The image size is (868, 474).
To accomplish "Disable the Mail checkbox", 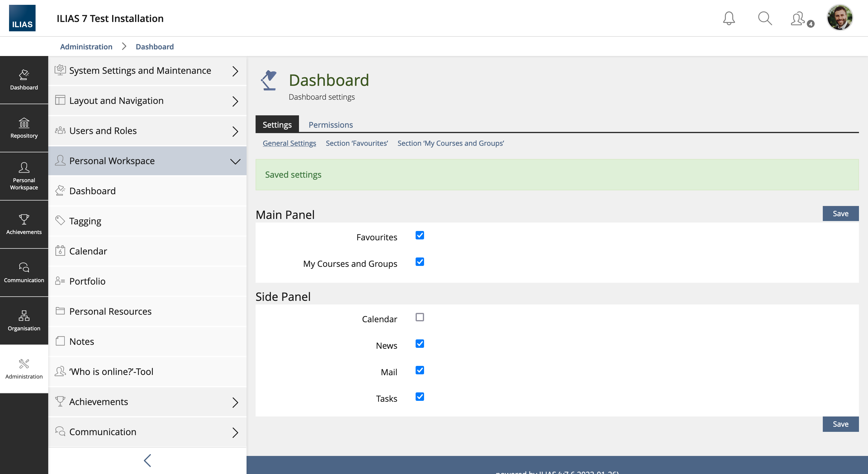I will click(x=420, y=370).
